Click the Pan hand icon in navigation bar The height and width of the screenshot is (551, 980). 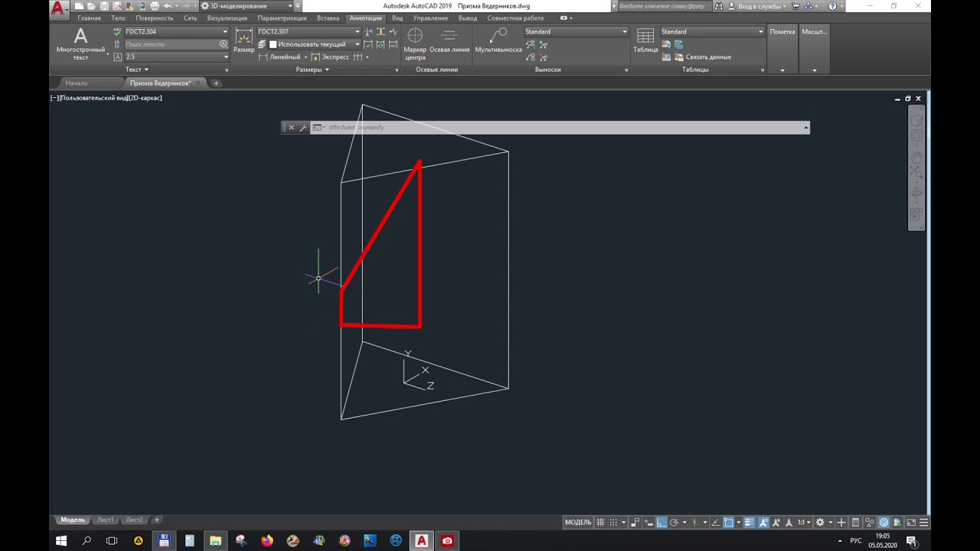coord(916,157)
